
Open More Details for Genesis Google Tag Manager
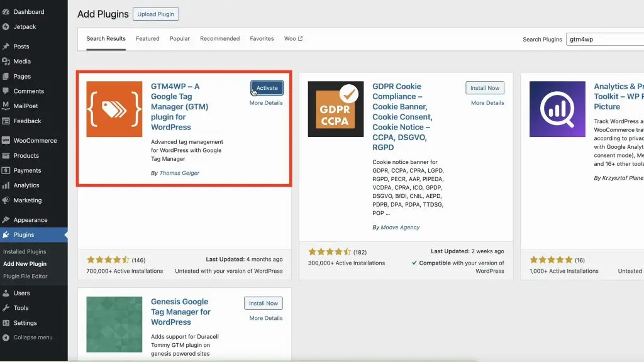(x=266, y=318)
